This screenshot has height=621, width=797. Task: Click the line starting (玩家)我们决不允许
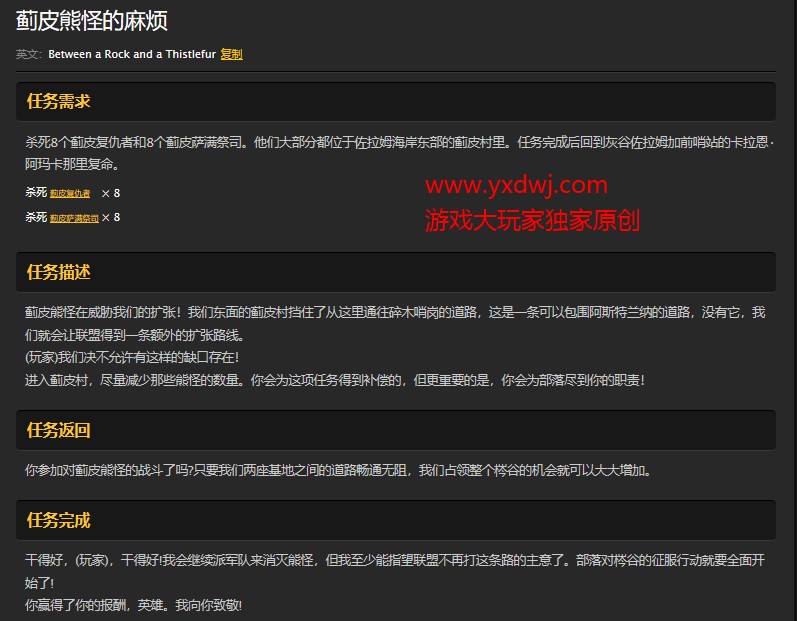pyautogui.click(x=132, y=357)
